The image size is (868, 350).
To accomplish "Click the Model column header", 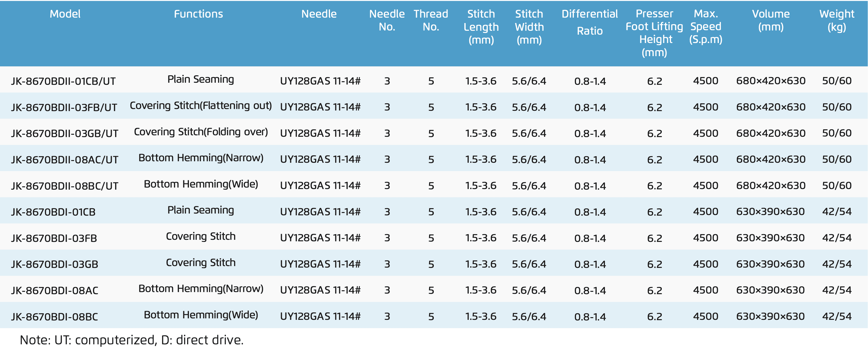I will 65,14.
